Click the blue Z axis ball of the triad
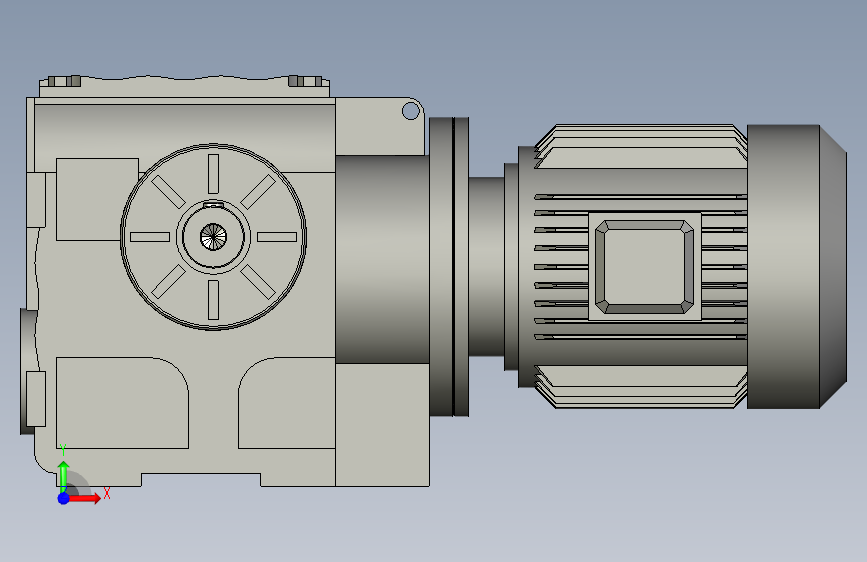This screenshot has height=562, width=867. [x=64, y=498]
